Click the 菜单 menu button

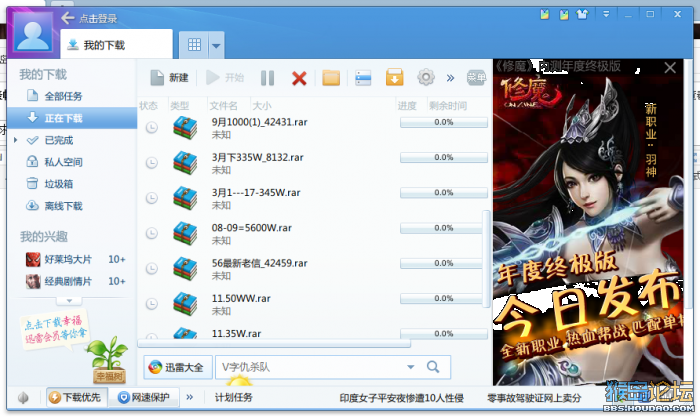click(x=476, y=78)
